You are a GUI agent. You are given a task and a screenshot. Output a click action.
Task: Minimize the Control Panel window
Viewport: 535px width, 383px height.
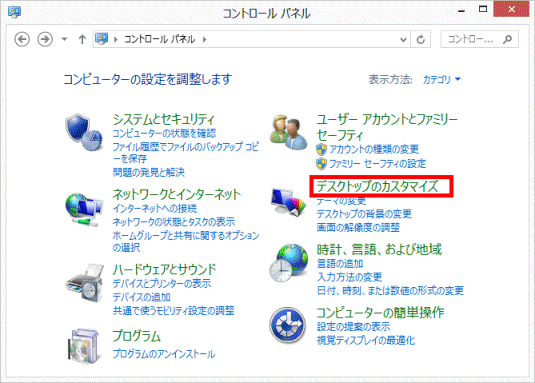(x=462, y=10)
